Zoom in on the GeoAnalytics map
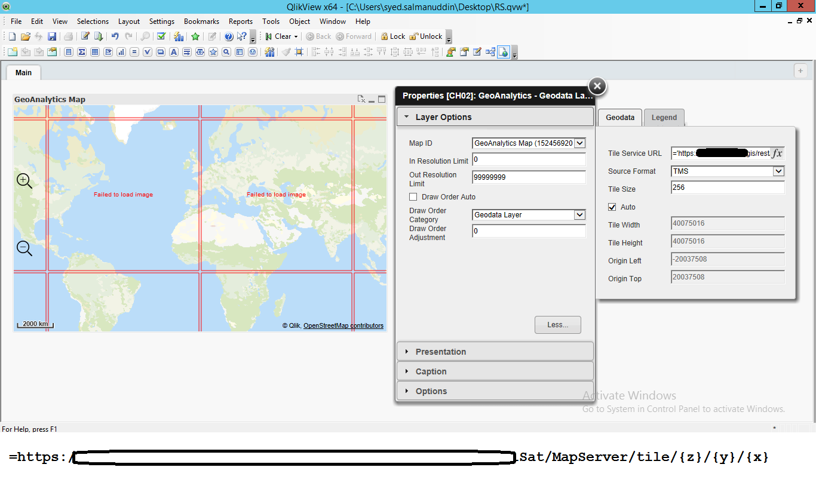The height and width of the screenshot is (504, 816). [24, 181]
